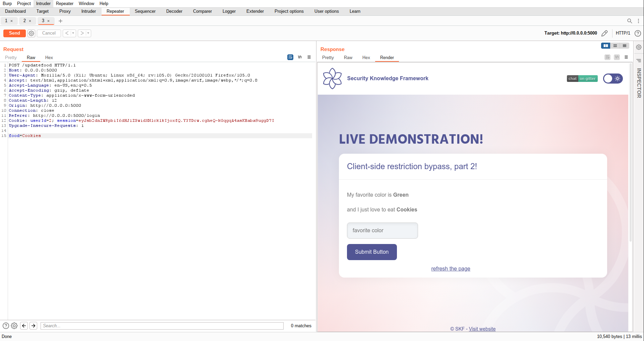Jump to next search match arrow

(x=34, y=326)
